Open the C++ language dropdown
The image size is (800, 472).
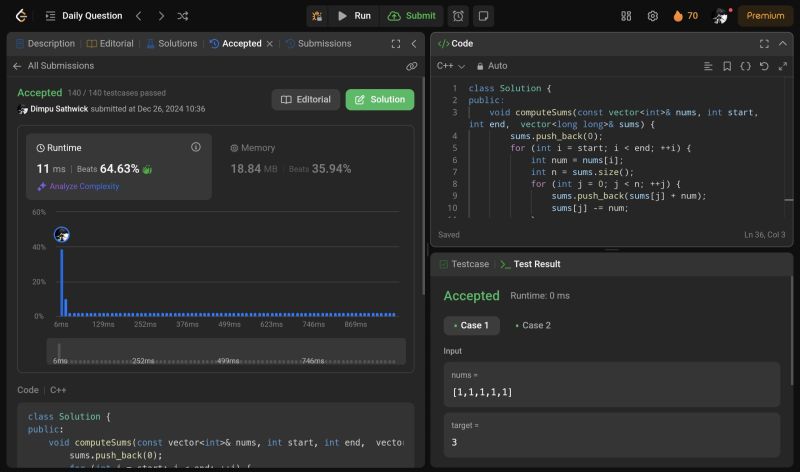(451, 66)
